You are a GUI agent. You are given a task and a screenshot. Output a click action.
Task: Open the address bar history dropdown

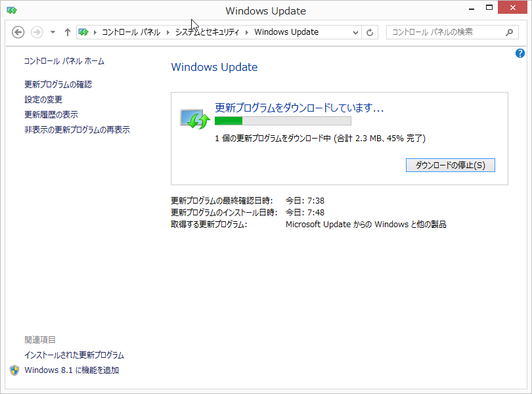click(355, 33)
